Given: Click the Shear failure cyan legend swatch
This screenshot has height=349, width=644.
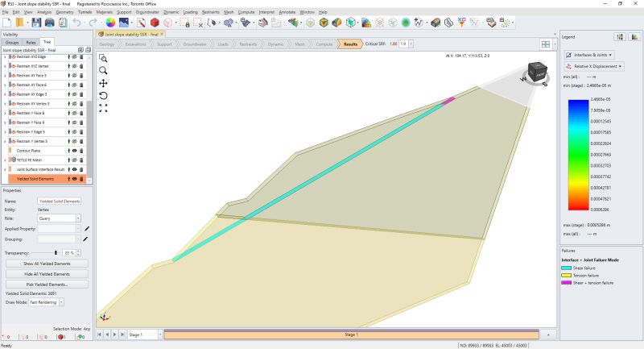Looking at the screenshot, I should (x=567, y=268).
